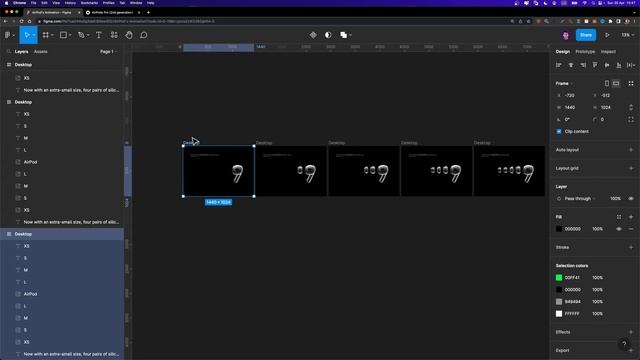640x360 pixels.
Task: Select the Rectangle shape tool
Action: pos(63,35)
